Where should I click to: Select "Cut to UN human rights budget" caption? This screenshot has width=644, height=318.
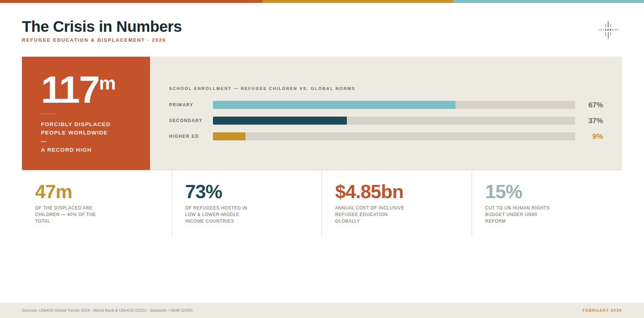point(517,215)
